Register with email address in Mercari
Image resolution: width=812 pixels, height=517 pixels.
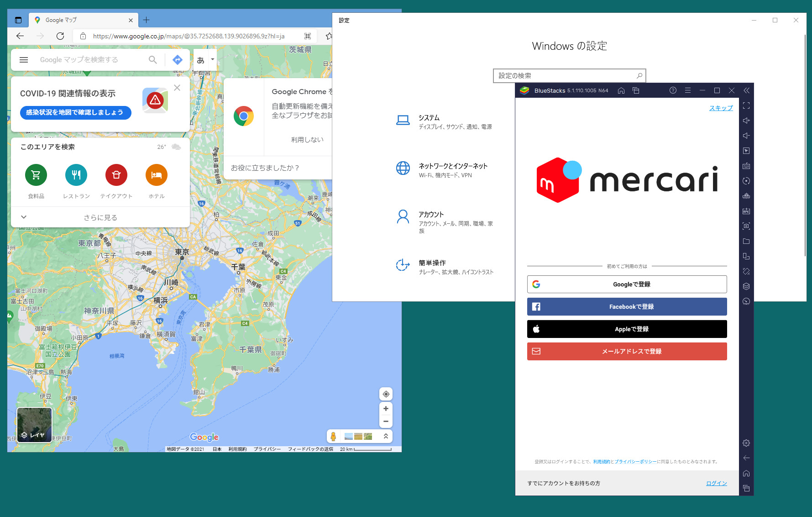[627, 351]
